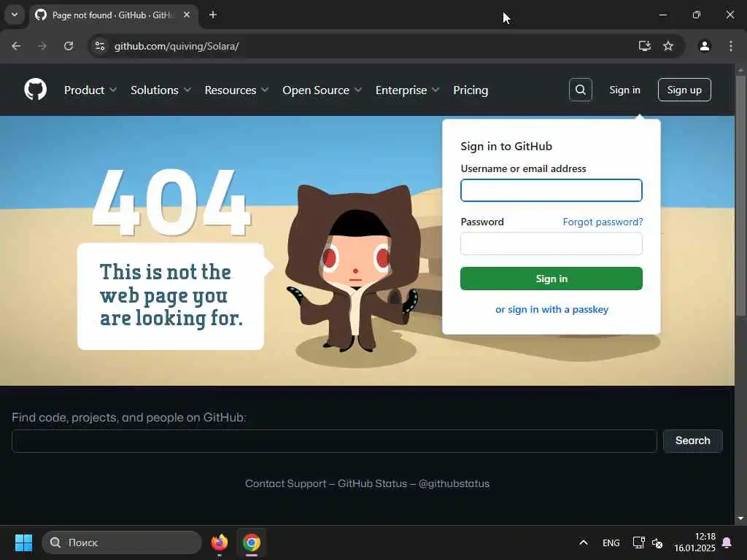
Task: Click Sign in in the header
Action: tap(624, 90)
